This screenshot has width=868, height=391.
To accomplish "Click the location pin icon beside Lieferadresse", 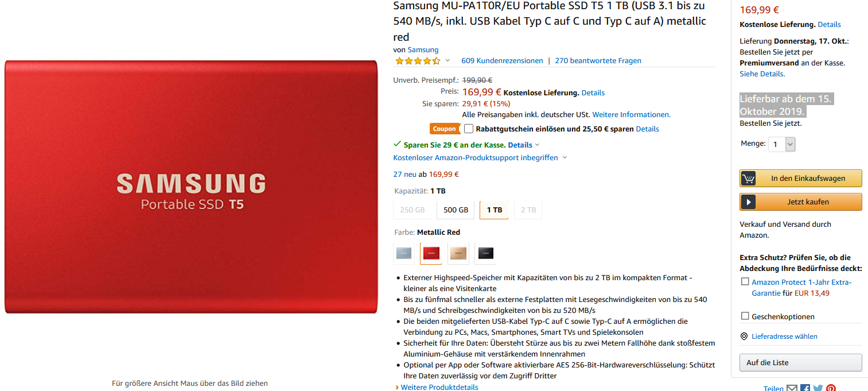I will pos(744,336).
